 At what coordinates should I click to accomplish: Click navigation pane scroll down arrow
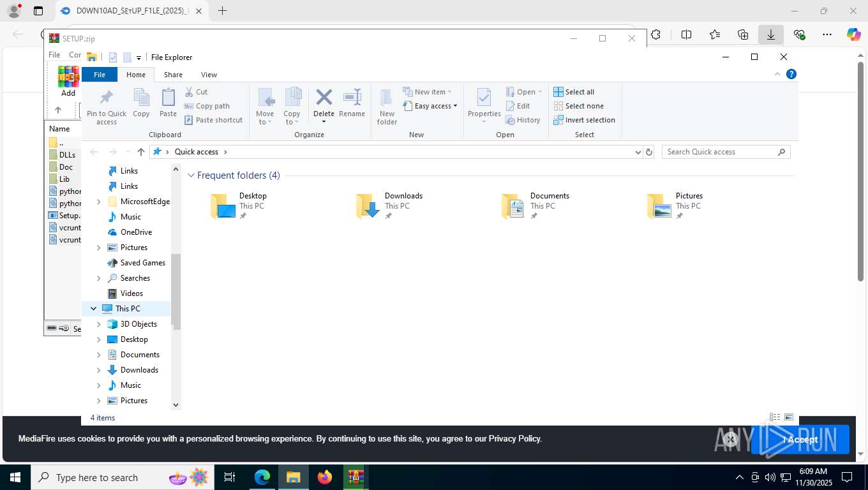click(x=176, y=404)
